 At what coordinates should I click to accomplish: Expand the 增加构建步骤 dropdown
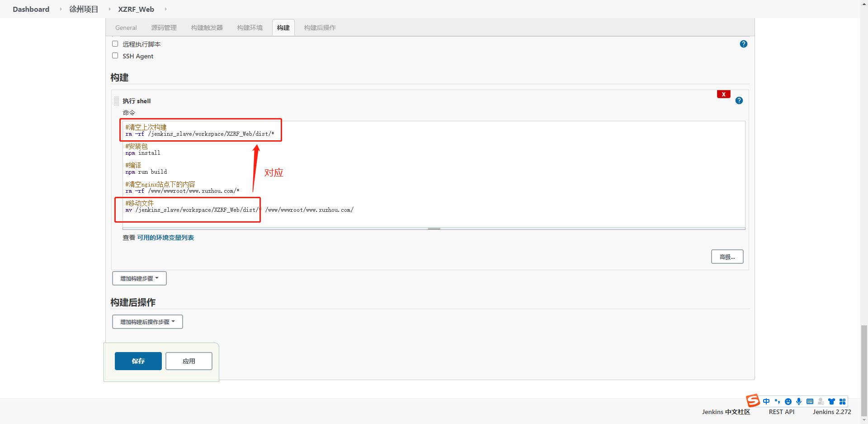click(x=139, y=278)
